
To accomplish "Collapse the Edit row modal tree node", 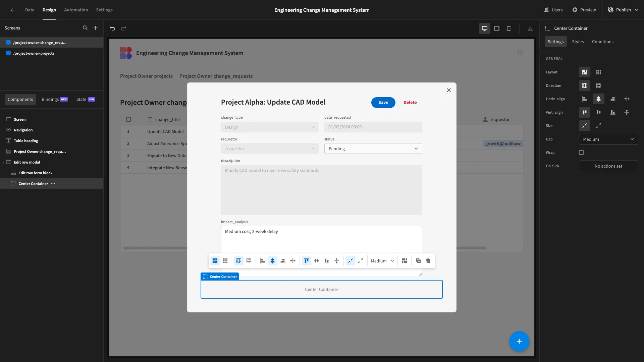I will point(4,162).
